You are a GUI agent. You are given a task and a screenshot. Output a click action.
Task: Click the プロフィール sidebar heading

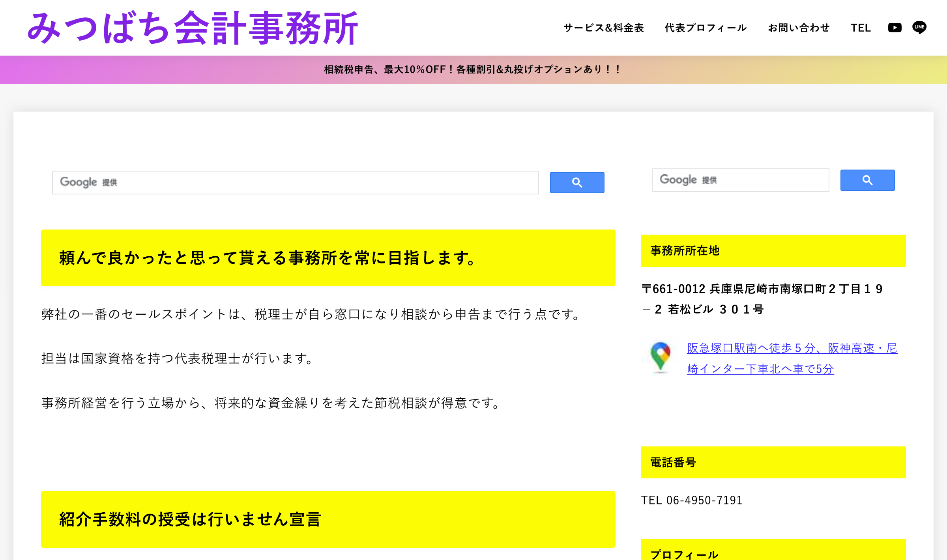point(684,554)
